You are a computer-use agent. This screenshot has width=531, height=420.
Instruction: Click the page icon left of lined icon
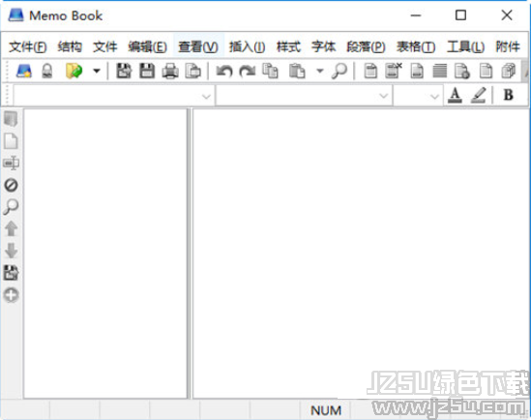pos(417,72)
